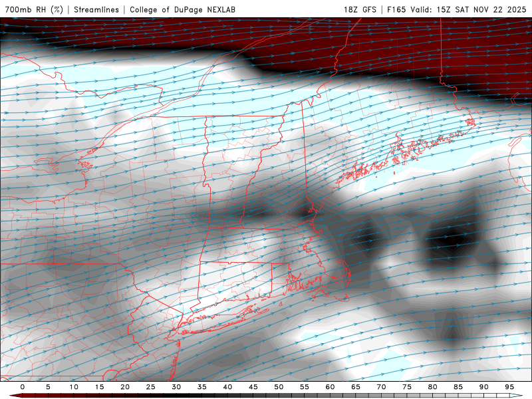Click the "85" color bar value
Screen dimensions: 532x399
(x=458, y=387)
